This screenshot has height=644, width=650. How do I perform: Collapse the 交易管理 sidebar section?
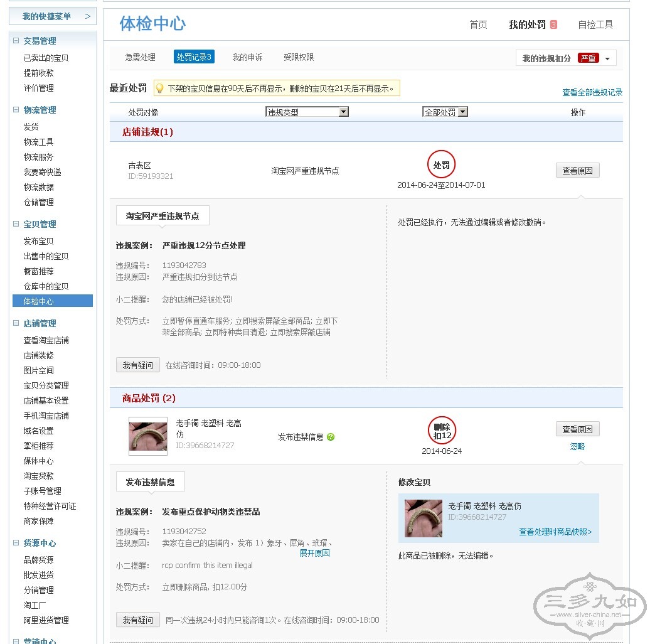pyautogui.click(x=16, y=41)
